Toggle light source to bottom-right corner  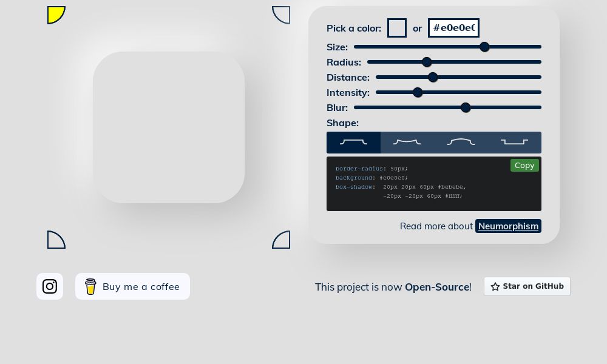click(281, 240)
